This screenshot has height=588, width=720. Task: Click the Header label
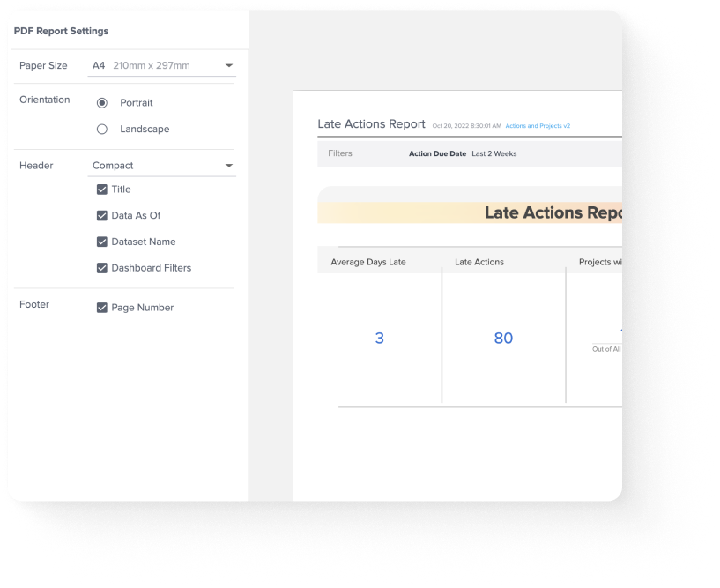(x=36, y=166)
